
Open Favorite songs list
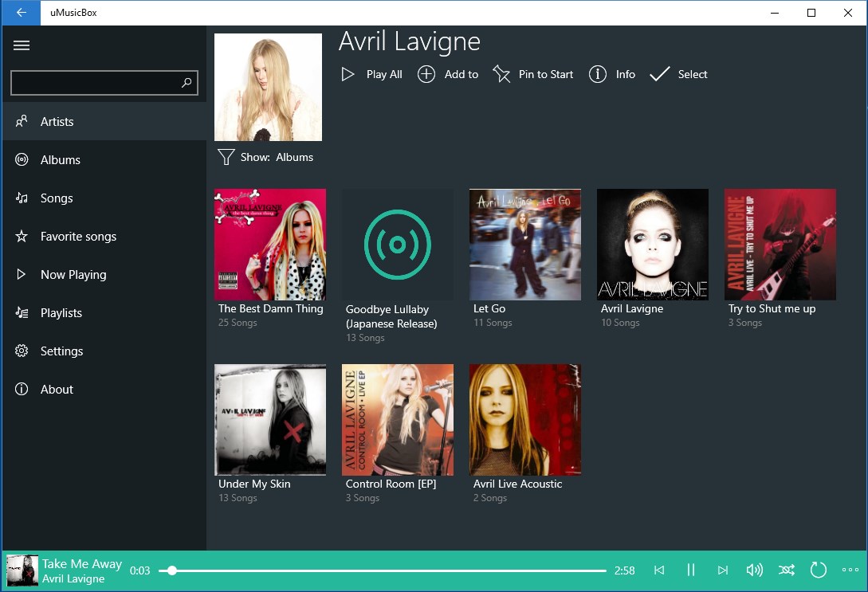(x=104, y=237)
